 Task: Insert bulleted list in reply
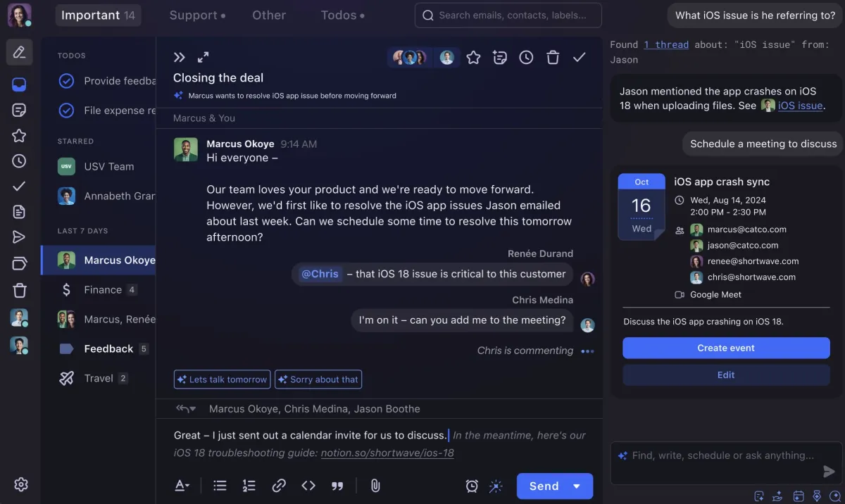(x=220, y=486)
